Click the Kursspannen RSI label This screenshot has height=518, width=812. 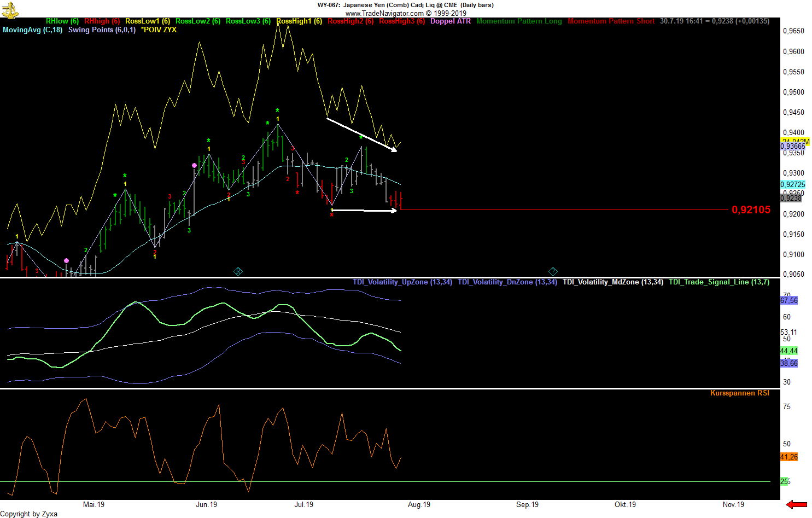(739, 393)
